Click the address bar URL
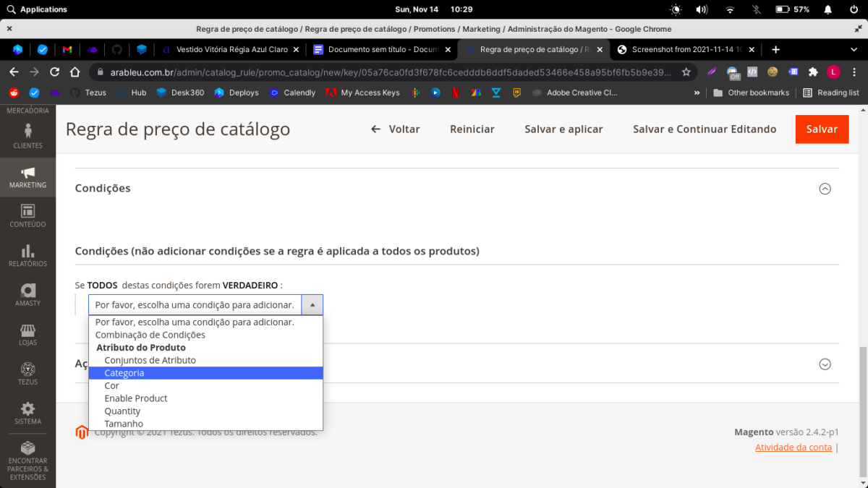Image resolution: width=868 pixels, height=488 pixels. tap(391, 72)
